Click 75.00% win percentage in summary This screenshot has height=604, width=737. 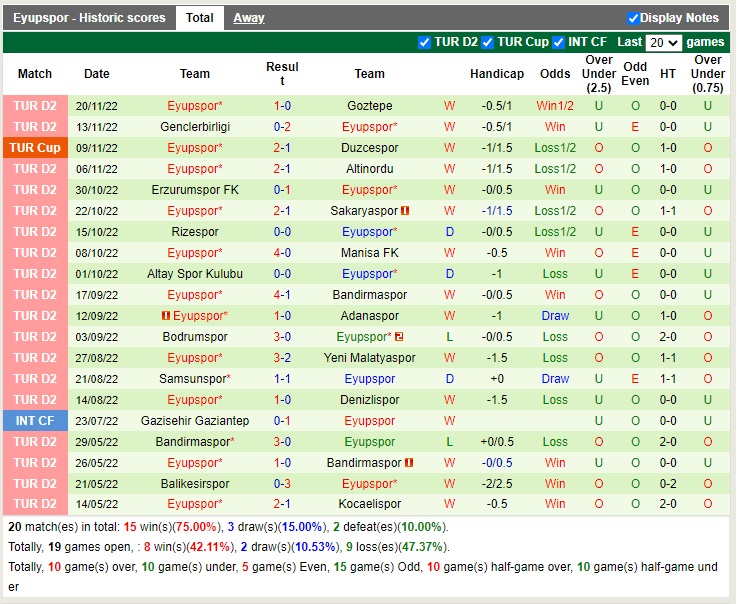click(197, 527)
